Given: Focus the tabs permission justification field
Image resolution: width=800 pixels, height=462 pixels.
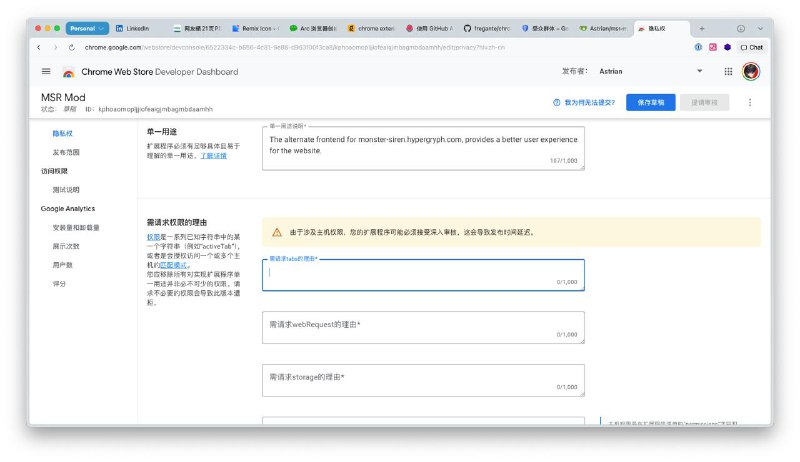Looking at the screenshot, I should point(423,275).
